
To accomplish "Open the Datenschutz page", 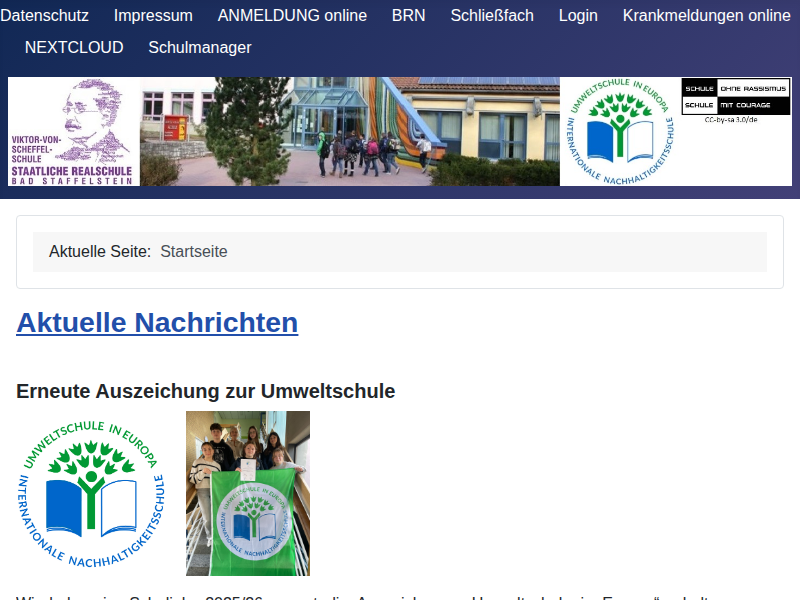I will tap(45, 16).
